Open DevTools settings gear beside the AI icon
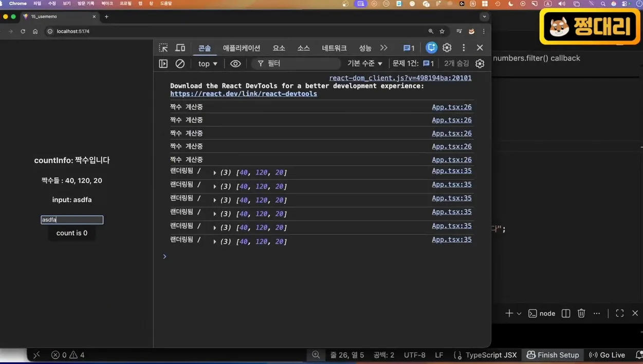 tap(447, 48)
